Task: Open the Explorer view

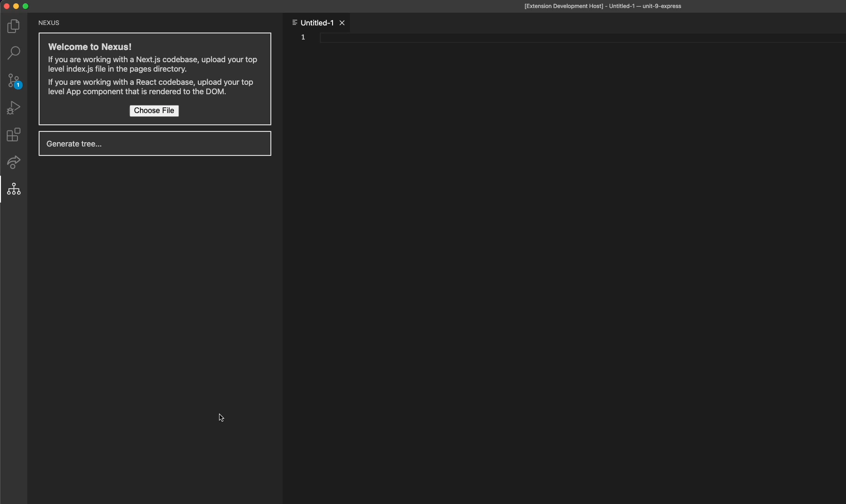Action: [14, 26]
